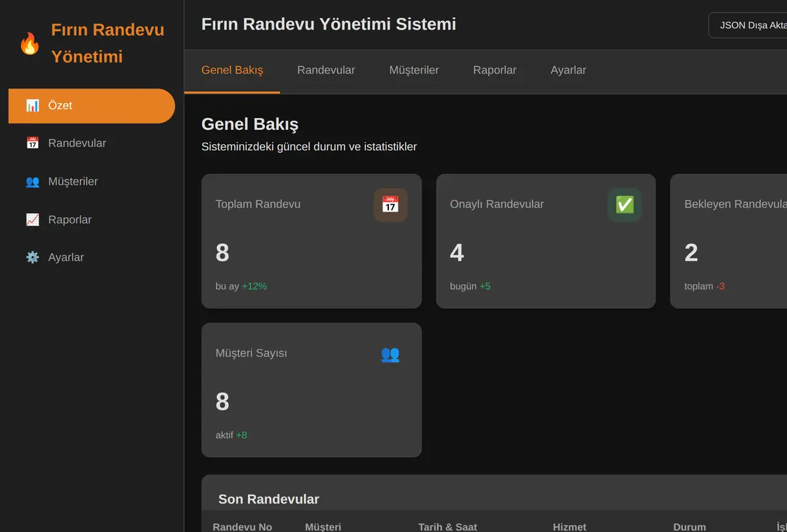
Task: Switch to the Raporlar tab
Action: point(494,70)
